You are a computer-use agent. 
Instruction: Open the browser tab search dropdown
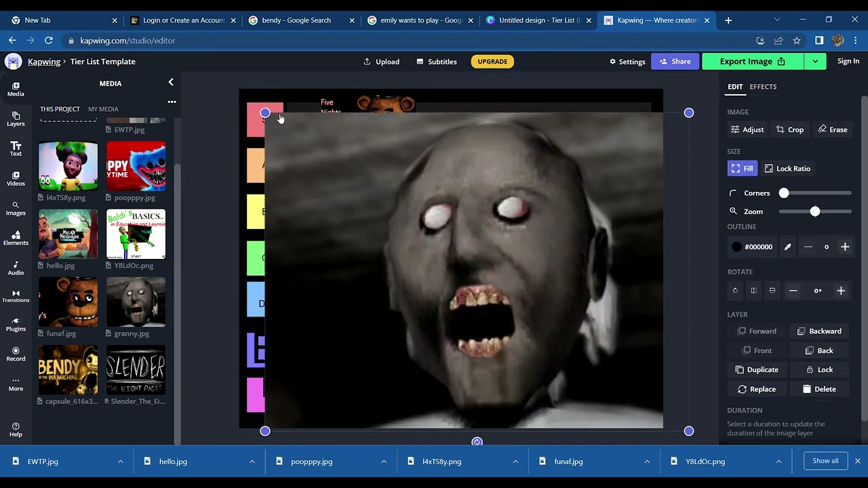click(x=777, y=20)
